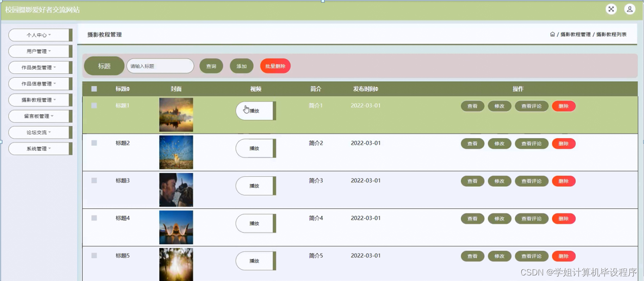This screenshot has width=644, height=281.
Task: Open 标题2 blue cover thumbnail
Action: 176,152
